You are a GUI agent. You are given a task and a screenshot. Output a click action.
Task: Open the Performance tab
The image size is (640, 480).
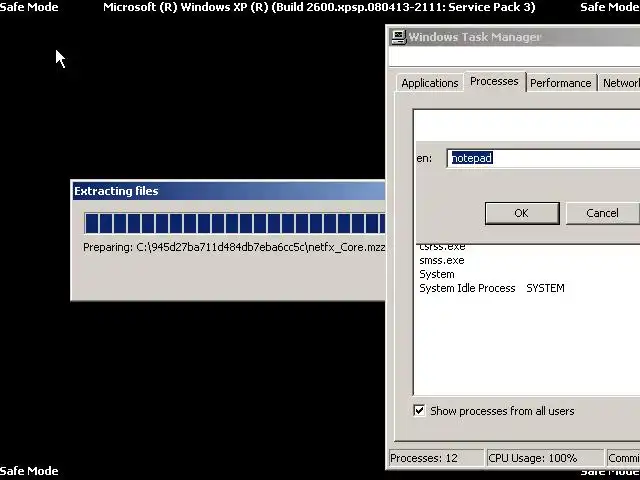click(560, 83)
